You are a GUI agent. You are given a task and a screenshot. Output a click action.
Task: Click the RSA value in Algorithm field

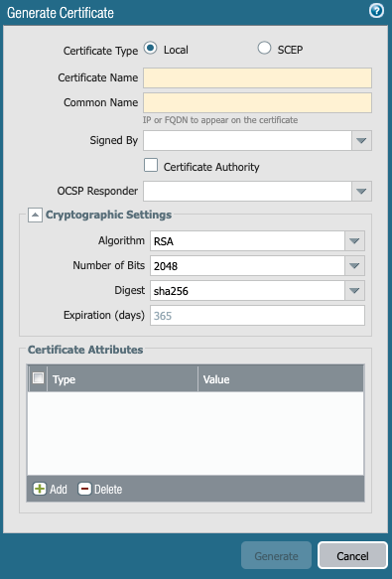pos(164,241)
